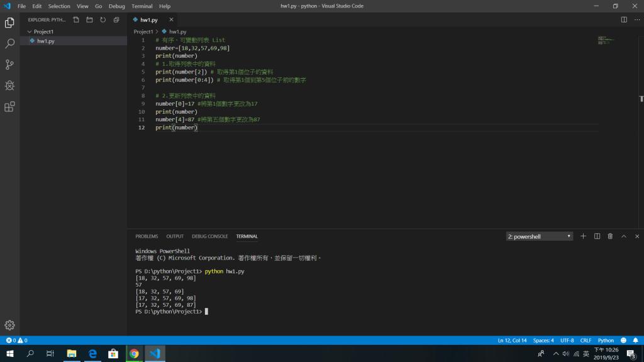This screenshot has height=362, width=644.
Task: Open the powershell terminal selector dropdown
Action: coord(539,236)
